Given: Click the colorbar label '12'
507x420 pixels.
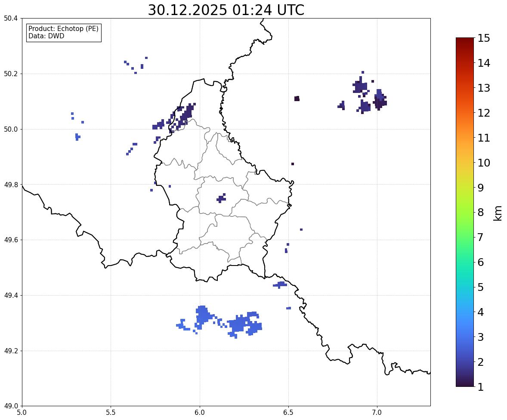Looking at the screenshot, I should [x=484, y=113].
